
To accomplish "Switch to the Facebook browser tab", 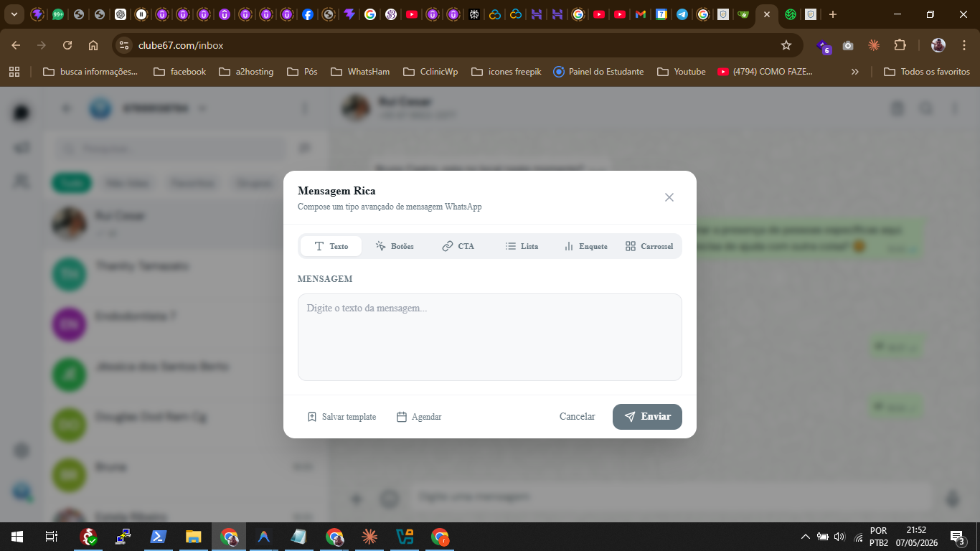I will (308, 14).
